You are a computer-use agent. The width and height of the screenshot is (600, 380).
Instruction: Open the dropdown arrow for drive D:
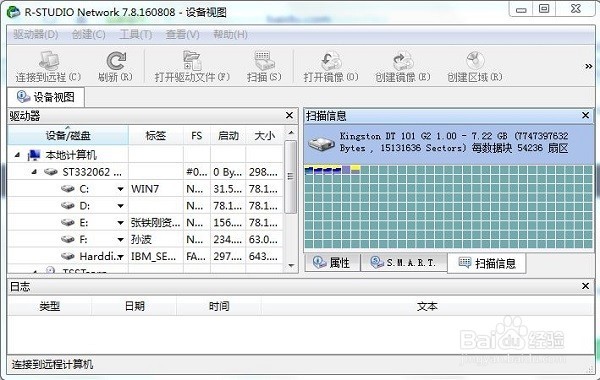point(121,206)
